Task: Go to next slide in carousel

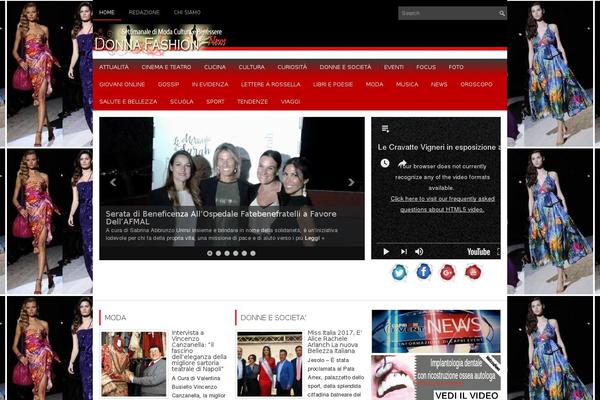Action: [351, 182]
